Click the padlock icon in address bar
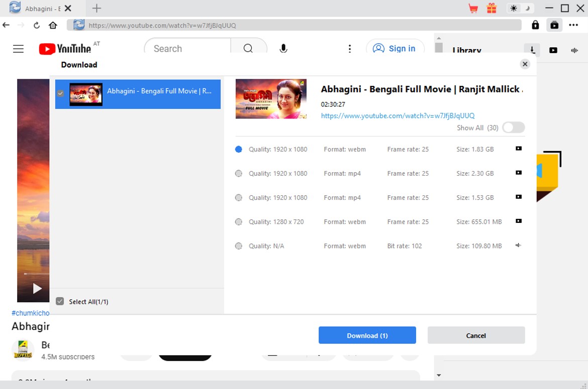The image size is (588, 389). coord(535,25)
